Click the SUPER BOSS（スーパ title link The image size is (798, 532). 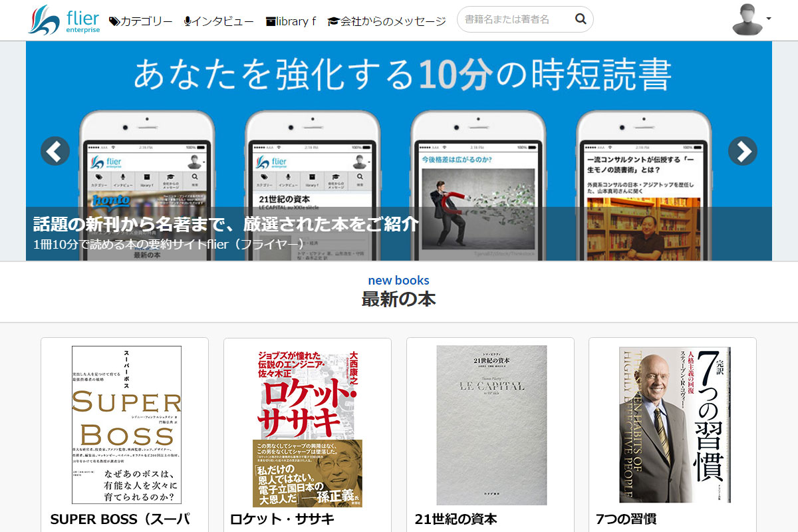point(120,519)
